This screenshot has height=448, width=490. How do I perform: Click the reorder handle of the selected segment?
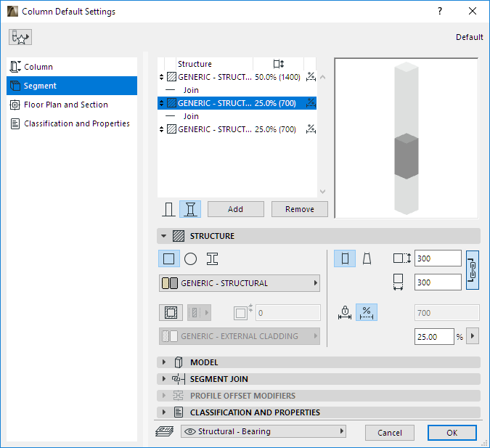[161, 103]
